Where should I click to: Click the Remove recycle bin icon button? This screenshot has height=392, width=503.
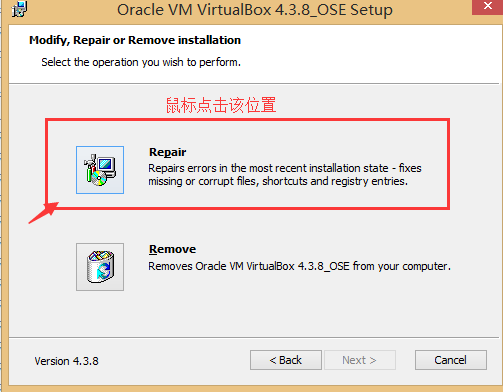click(x=100, y=267)
